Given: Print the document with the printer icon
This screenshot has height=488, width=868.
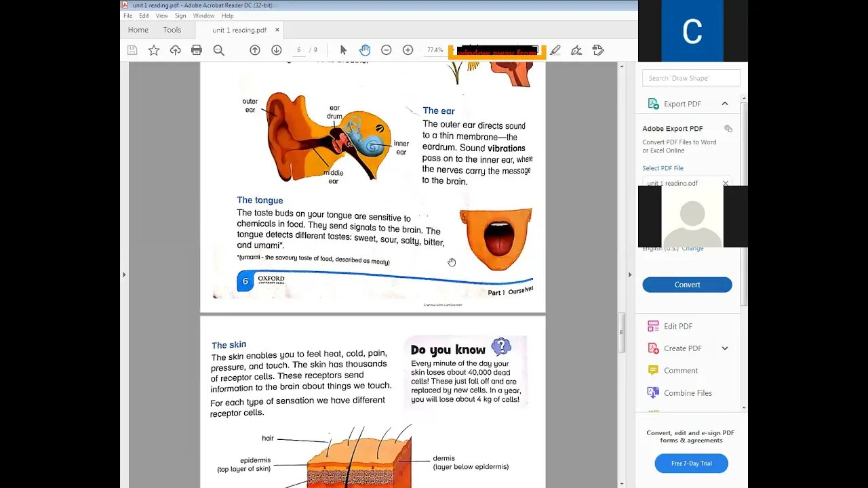Looking at the screenshot, I should point(197,50).
